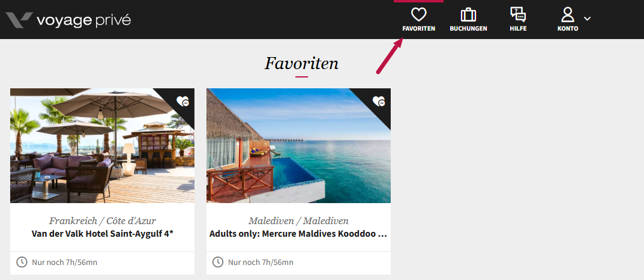Click the clock icon on Van der Valk card
Viewport: 644px width, 280px height.
[x=22, y=262]
